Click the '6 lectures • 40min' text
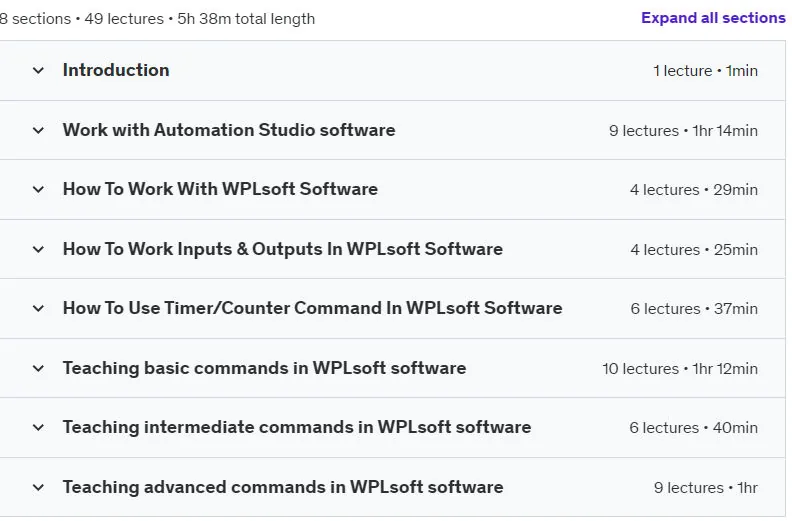792x521 pixels. [693, 428]
